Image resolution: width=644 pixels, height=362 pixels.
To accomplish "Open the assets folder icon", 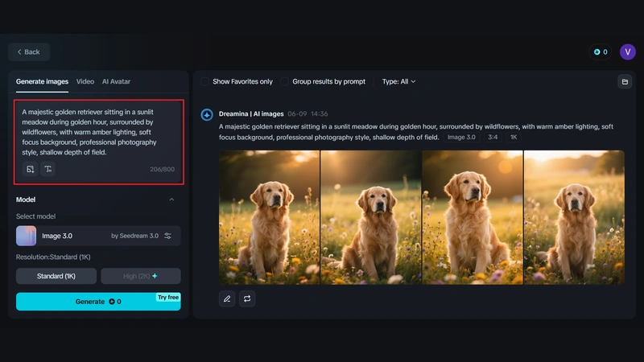I will pyautogui.click(x=625, y=82).
